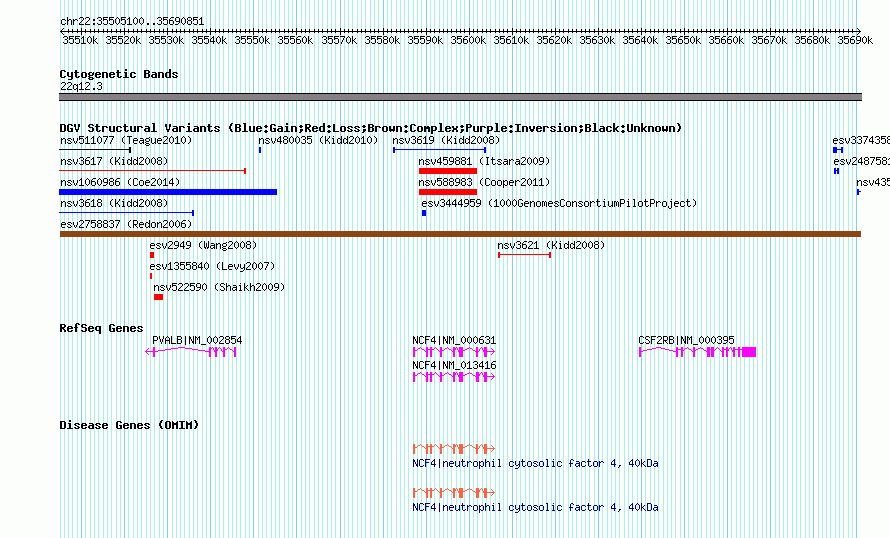Click the esv2949 (Wang2008) label
The width and height of the screenshot is (890, 538).
(203, 245)
